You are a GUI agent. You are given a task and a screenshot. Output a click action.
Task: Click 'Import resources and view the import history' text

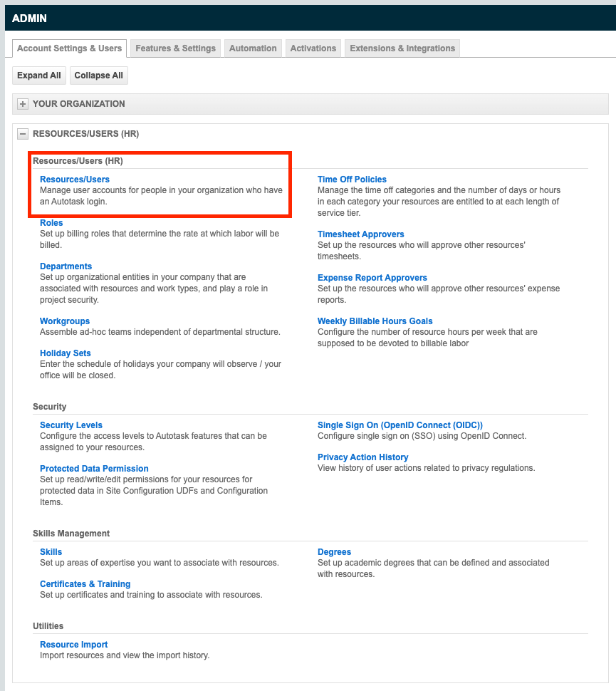pos(125,656)
